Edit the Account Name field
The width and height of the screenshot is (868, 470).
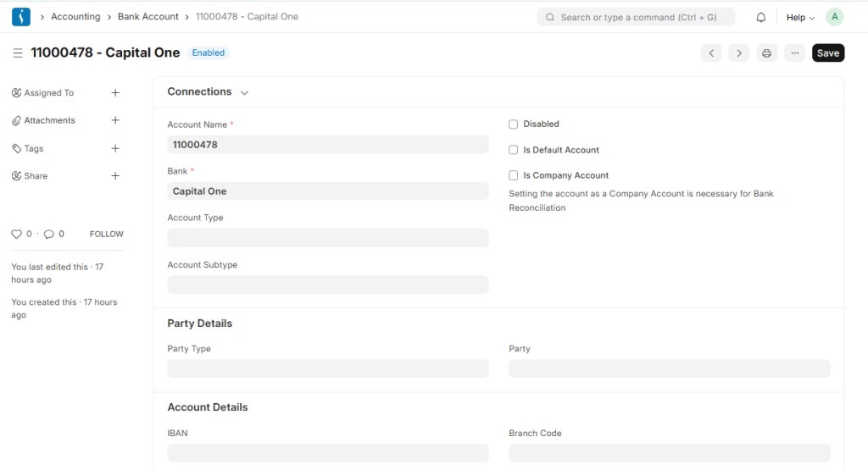click(328, 145)
